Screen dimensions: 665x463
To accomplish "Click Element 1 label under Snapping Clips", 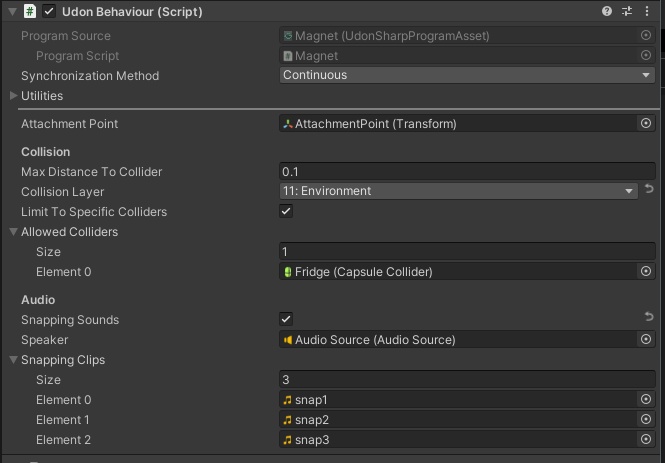I will 63,420.
